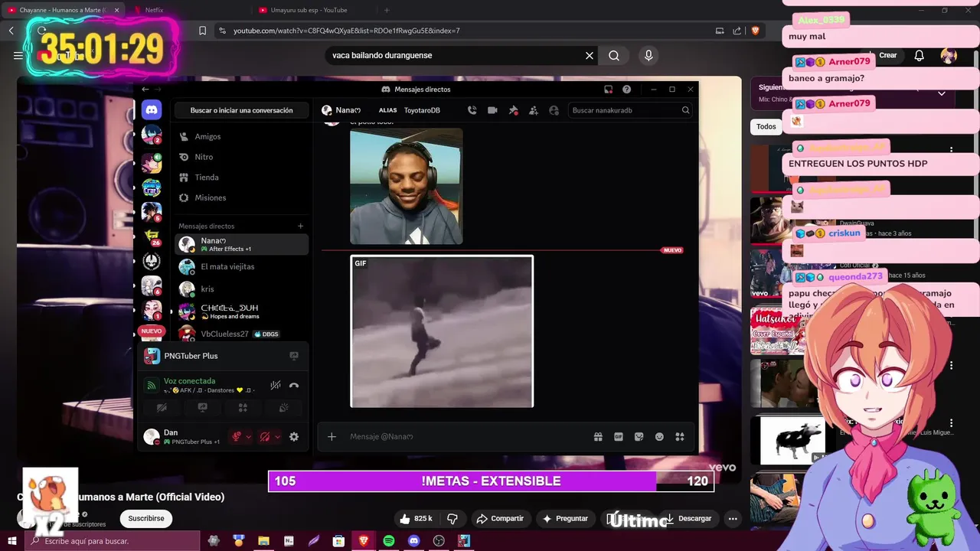Click Buscar o iniciar una conversación
Image resolution: width=980 pixels, height=551 pixels.
[x=241, y=110]
